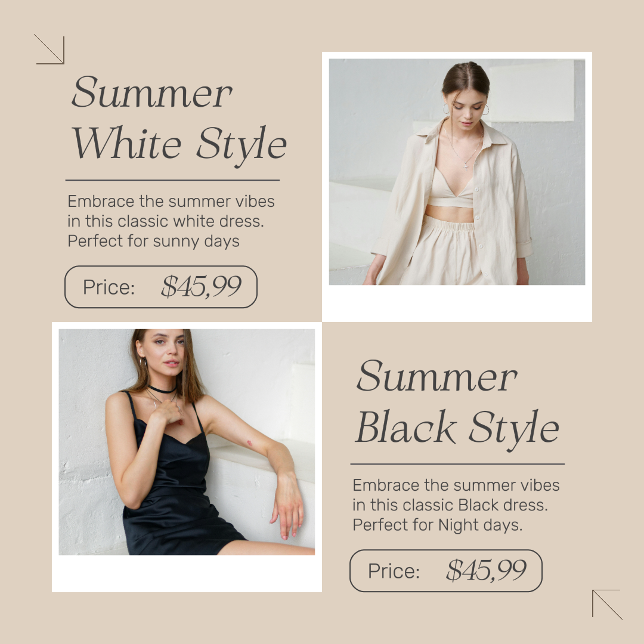The width and height of the screenshot is (644, 644).
Task: Click the white frame below the bottom photo
Action: [x=187, y=574]
